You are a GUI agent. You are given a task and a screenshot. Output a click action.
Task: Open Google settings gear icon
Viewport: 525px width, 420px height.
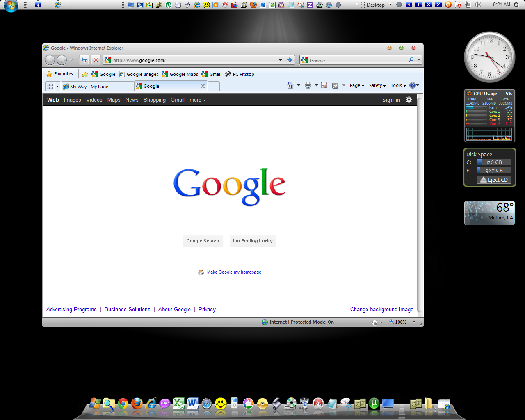pyautogui.click(x=409, y=100)
